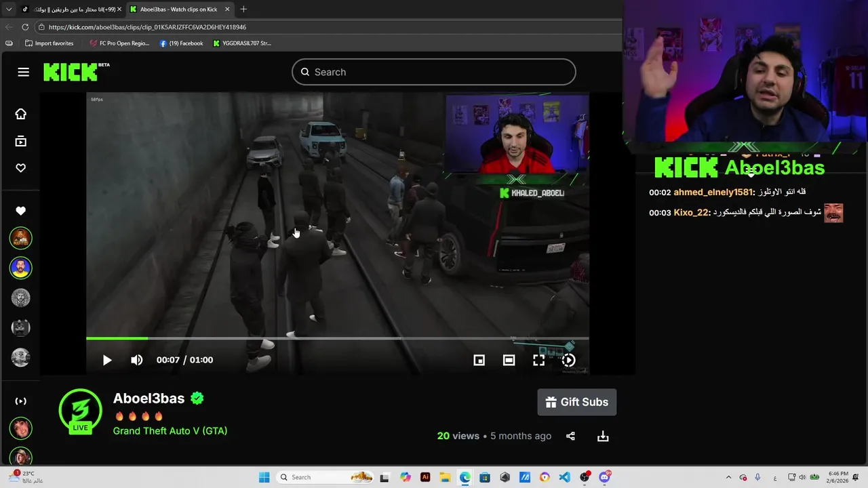Toggle picture-in-picture mode on player

[x=479, y=360]
